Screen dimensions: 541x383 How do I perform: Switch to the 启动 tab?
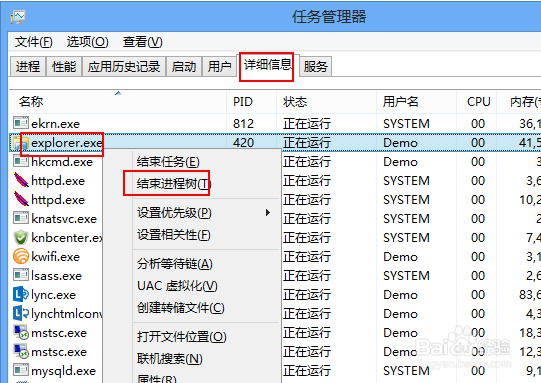(x=184, y=66)
